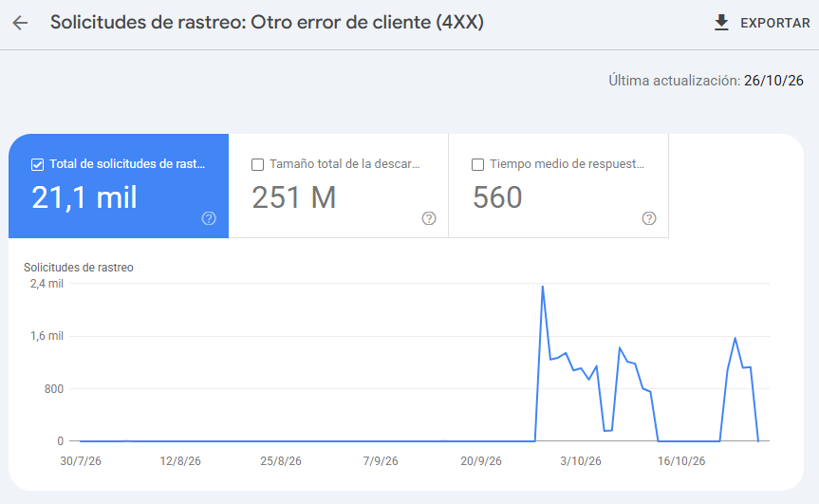Click the x-axis label 30/7/26

point(81,461)
